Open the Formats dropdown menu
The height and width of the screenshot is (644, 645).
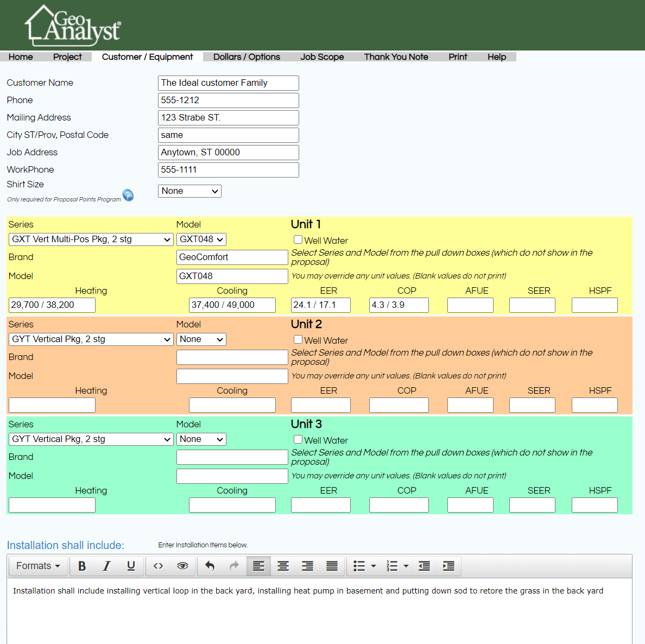[x=38, y=566]
